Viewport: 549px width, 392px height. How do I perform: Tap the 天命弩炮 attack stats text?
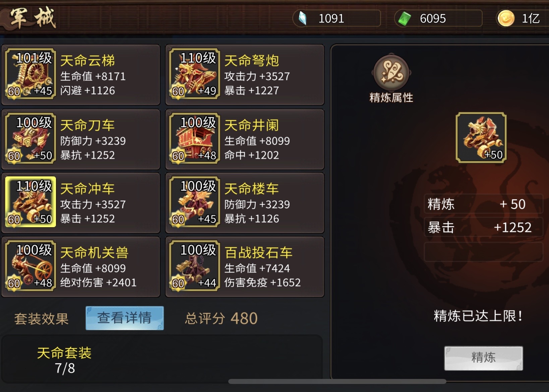coord(257,76)
